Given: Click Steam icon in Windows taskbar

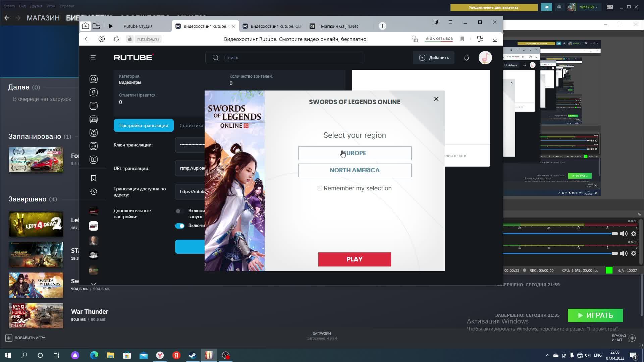Looking at the screenshot, I should tap(193, 355).
